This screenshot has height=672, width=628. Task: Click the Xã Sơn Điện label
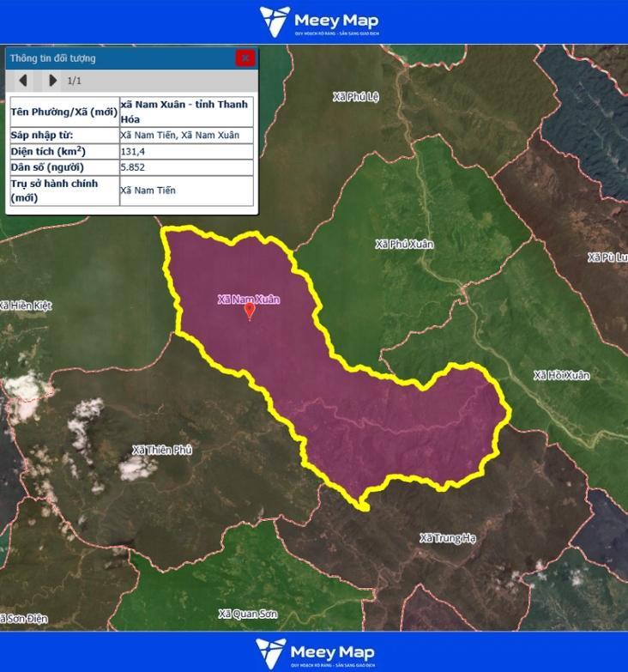pyautogui.click(x=24, y=619)
